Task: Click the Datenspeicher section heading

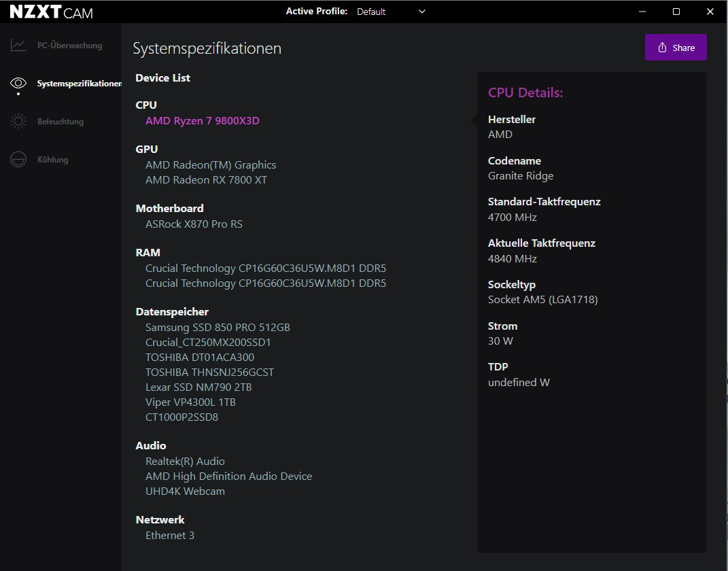Action: pos(172,312)
